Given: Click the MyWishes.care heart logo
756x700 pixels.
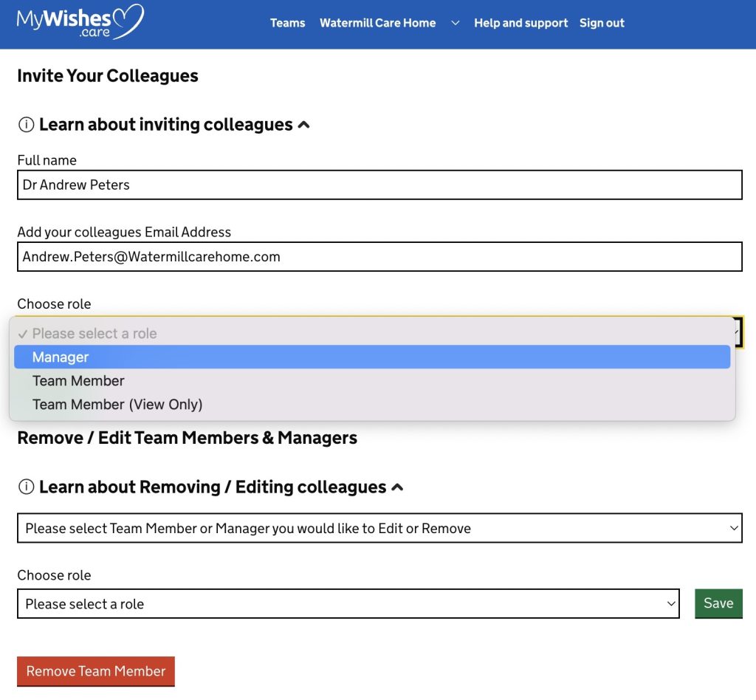Looking at the screenshot, I should coord(80,22).
